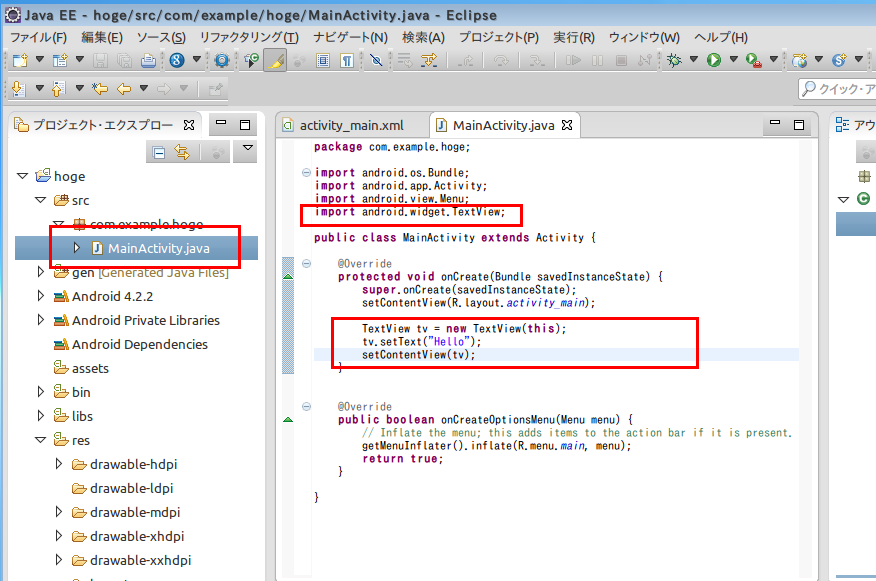This screenshot has height=581, width=876.
Task: Minimize the editor area pane
Action: (x=775, y=123)
